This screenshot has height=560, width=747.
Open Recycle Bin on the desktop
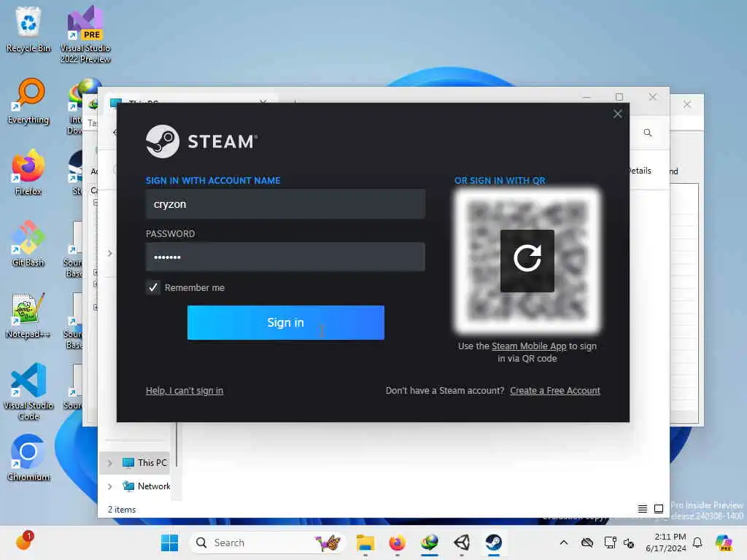[x=28, y=29]
